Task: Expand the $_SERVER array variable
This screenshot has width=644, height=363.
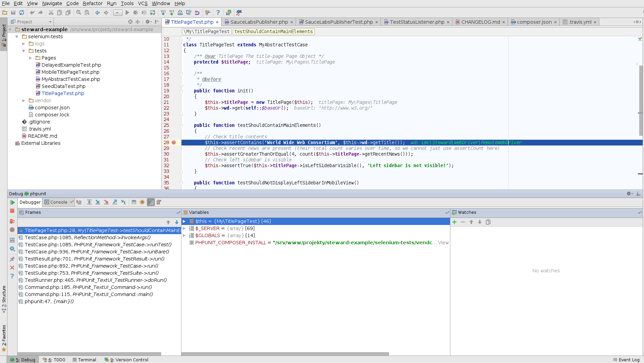Action: tap(184, 228)
